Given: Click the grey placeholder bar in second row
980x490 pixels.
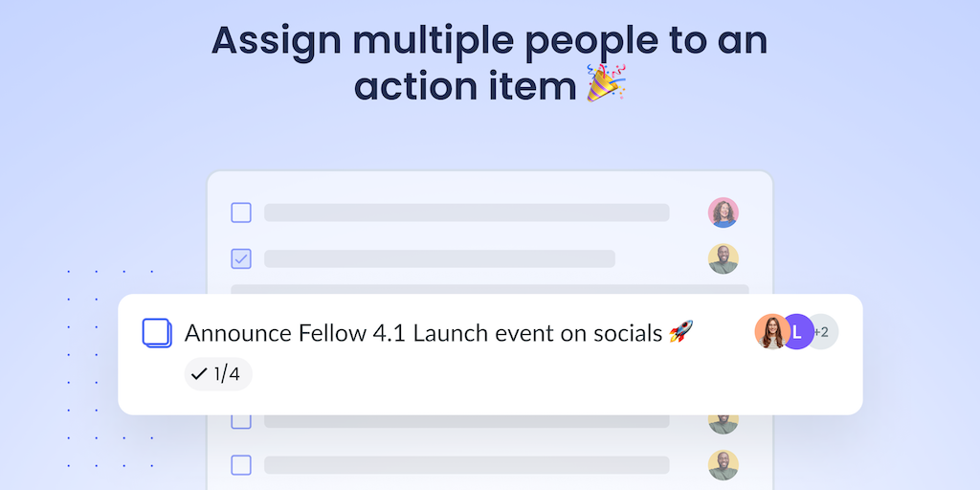Looking at the screenshot, I should [x=439, y=258].
